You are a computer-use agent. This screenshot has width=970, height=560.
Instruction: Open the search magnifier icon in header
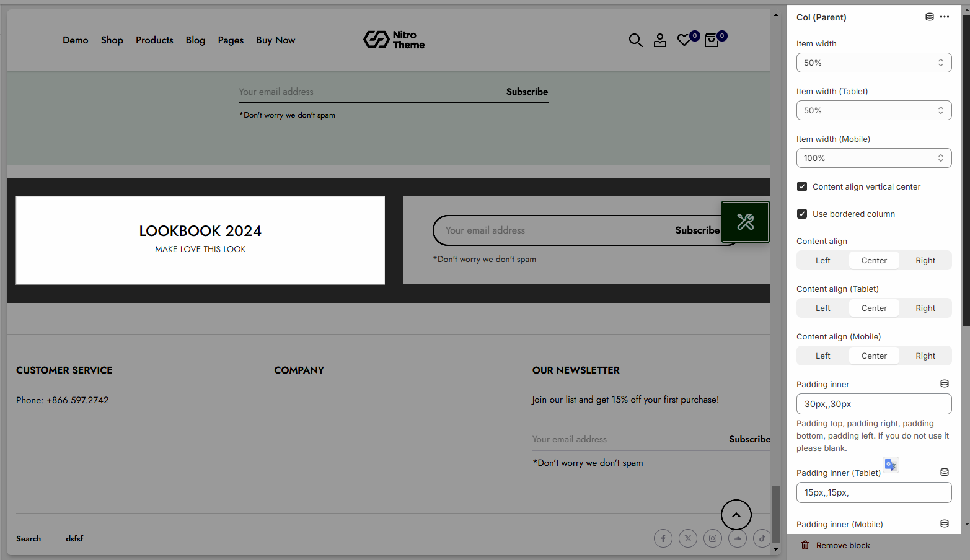(x=635, y=40)
